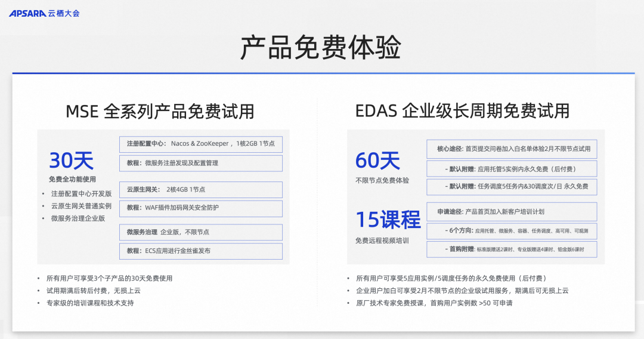Select the label 免费全功能使用
This screenshot has height=339, width=644.
point(72,179)
